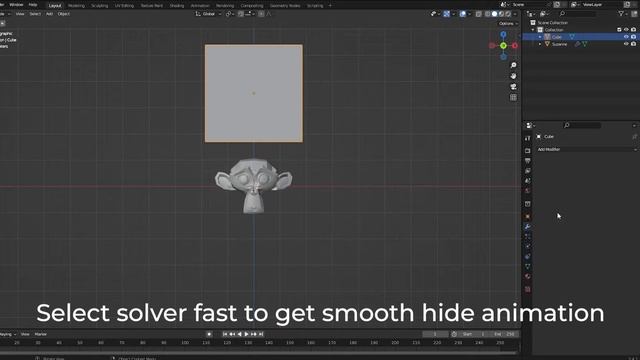Click the Scene Collection icon in outliner
The height and width of the screenshot is (360, 640).
(x=533, y=22)
